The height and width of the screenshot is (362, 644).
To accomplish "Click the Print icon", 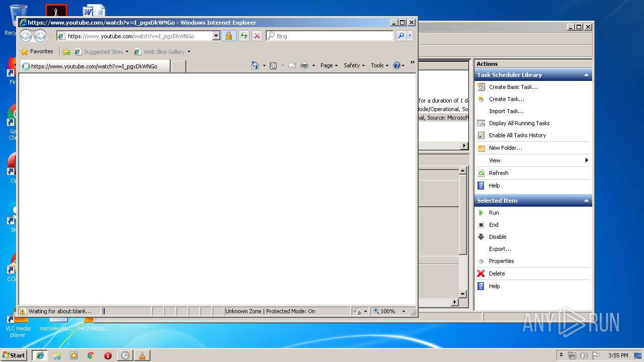I will tap(304, 65).
